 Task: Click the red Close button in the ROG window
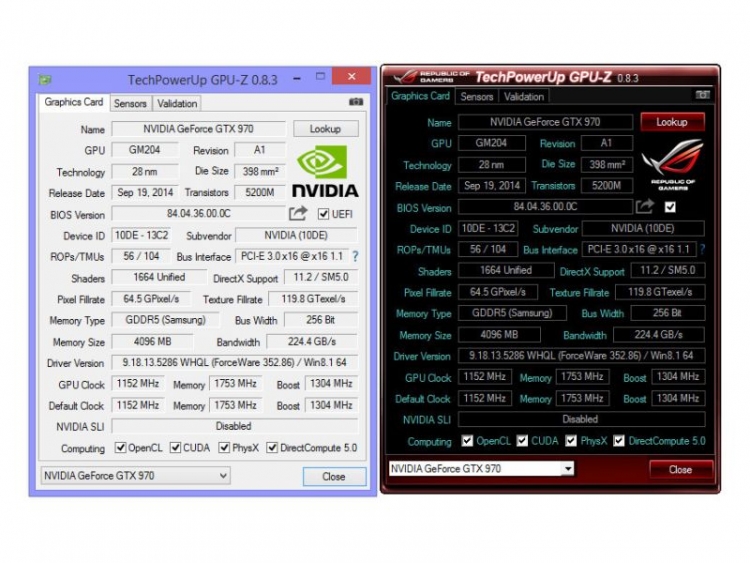pos(680,469)
